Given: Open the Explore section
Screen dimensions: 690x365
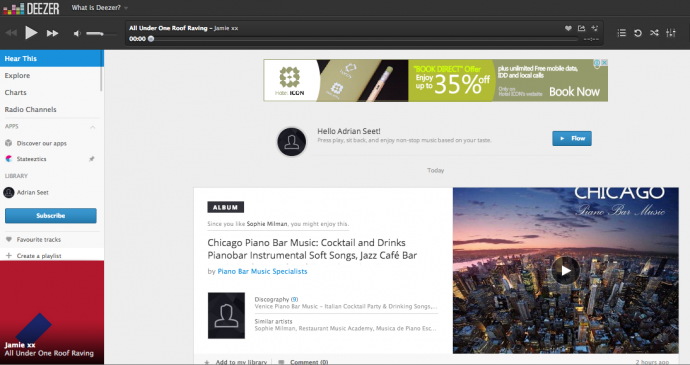Looking at the screenshot, I should point(17,76).
